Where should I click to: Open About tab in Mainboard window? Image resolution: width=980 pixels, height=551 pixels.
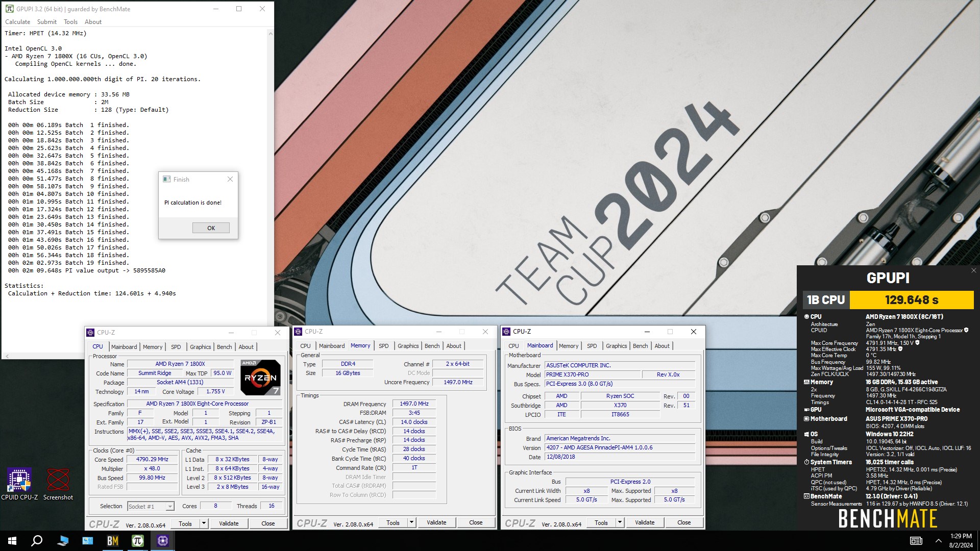[x=662, y=346]
